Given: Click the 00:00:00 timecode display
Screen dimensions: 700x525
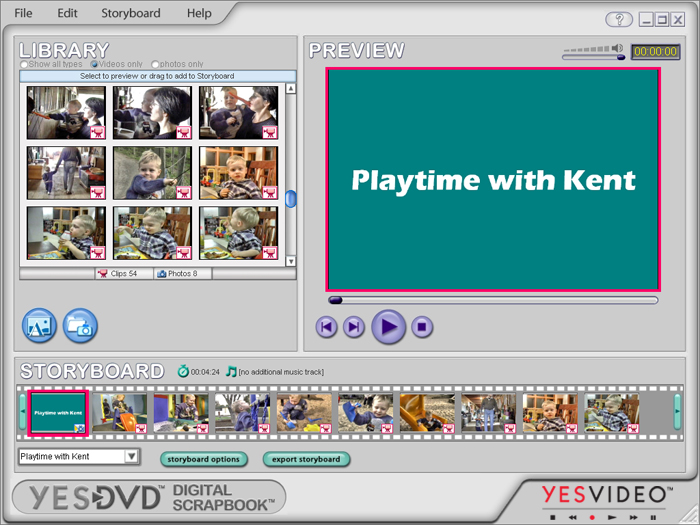Looking at the screenshot, I should tap(655, 51).
